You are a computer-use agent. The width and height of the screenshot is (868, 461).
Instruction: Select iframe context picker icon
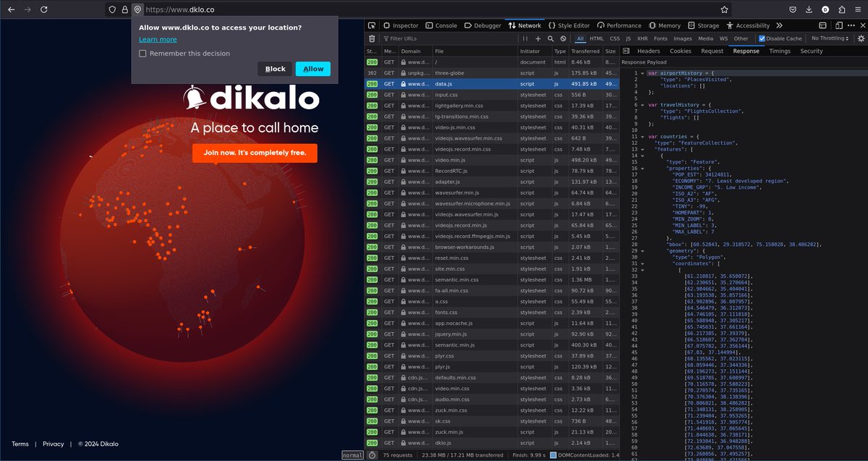pyautogui.click(x=821, y=25)
